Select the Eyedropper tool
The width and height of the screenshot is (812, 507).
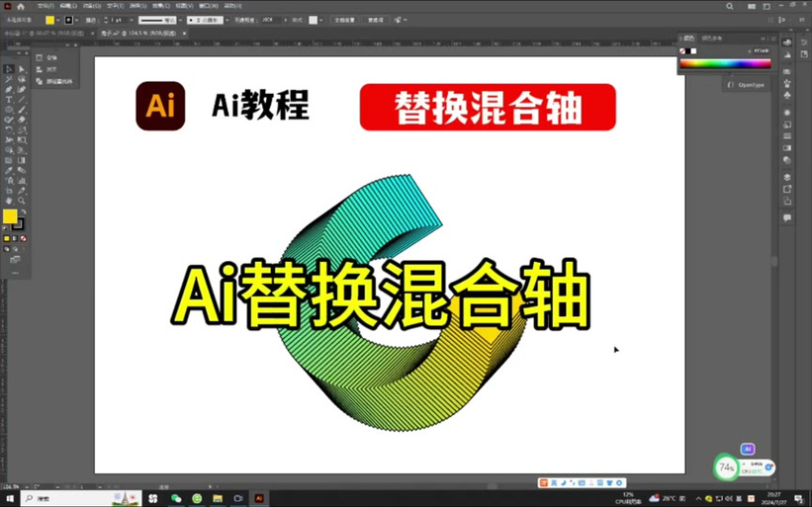click(9, 170)
